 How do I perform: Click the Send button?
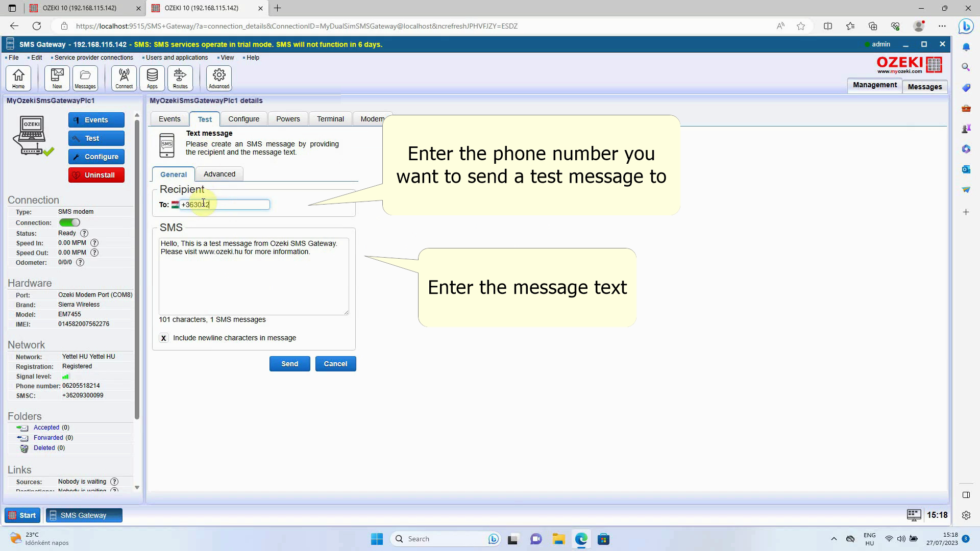point(290,364)
